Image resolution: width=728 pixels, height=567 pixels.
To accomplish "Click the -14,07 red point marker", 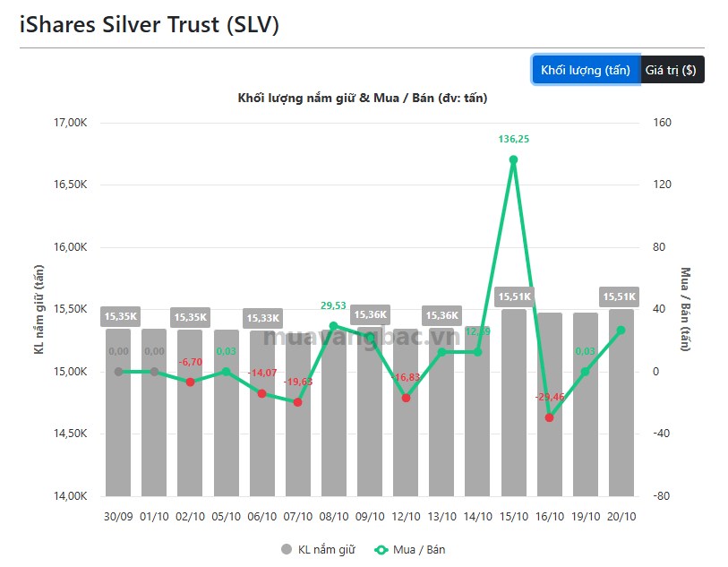I will (x=261, y=393).
